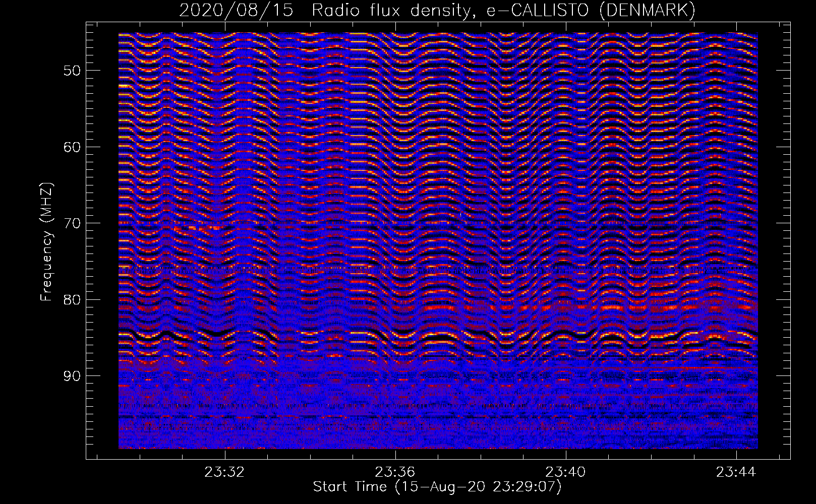
Task: Click the "Frequency (MHZ)" axis label
Action: click(x=46, y=242)
